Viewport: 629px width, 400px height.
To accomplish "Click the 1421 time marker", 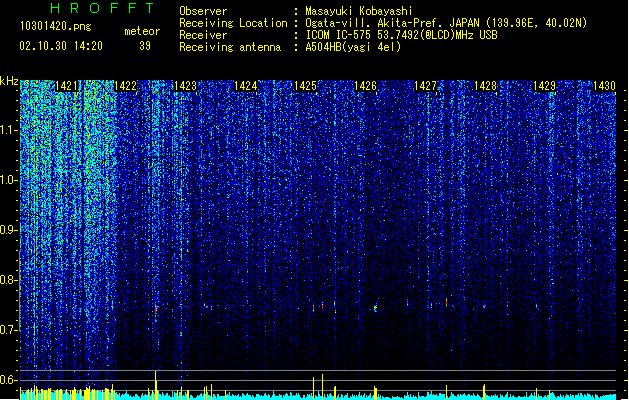I will [x=66, y=86].
